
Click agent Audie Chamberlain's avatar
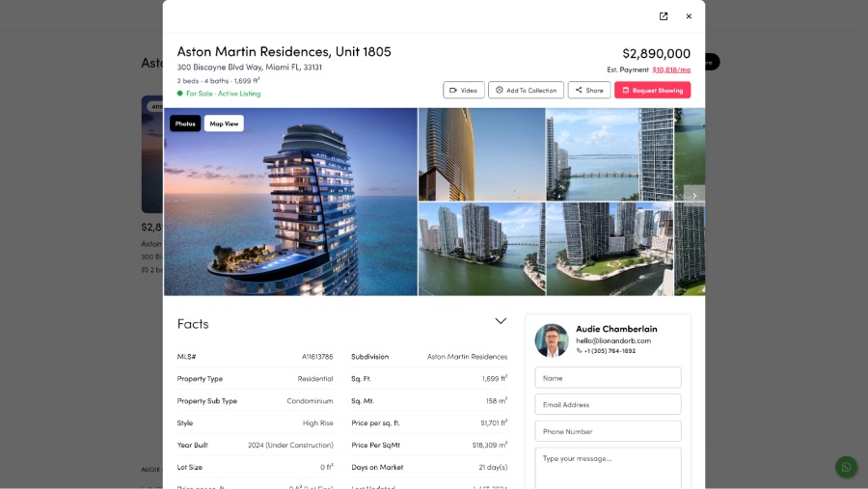point(552,340)
